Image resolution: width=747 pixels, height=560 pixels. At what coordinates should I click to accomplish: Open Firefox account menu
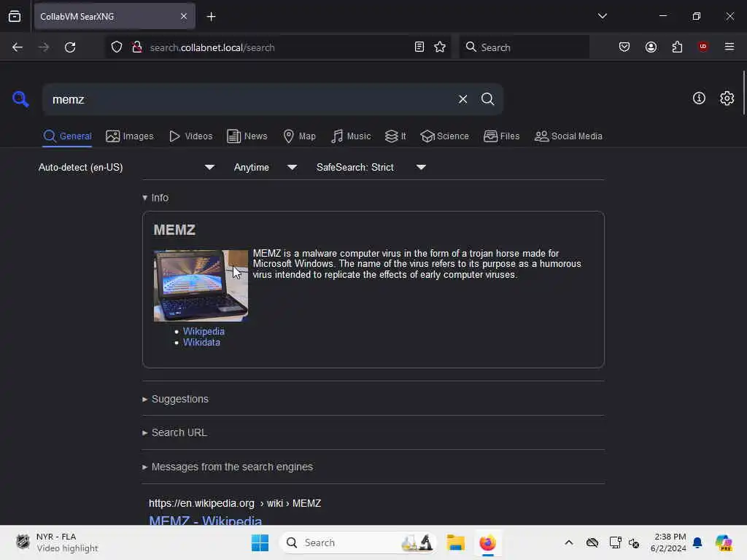[x=651, y=47]
